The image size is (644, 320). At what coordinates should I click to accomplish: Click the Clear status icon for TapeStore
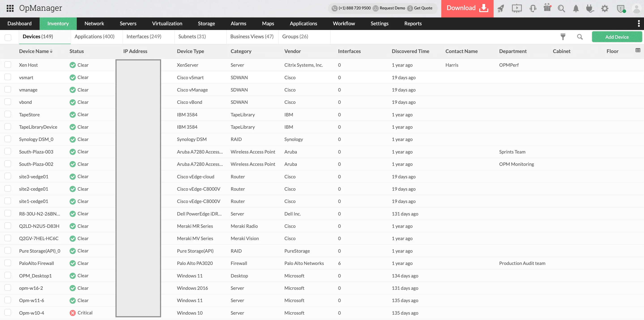73,115
